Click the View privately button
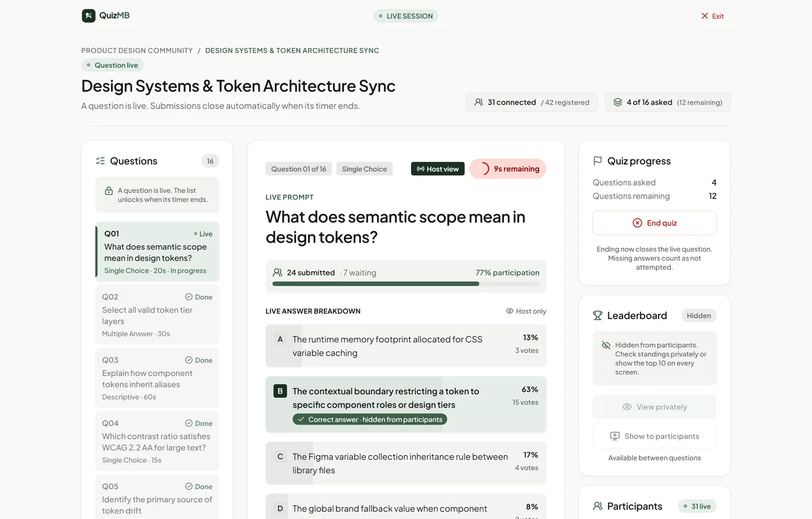 pyautogui.click(x=655, y=407)
